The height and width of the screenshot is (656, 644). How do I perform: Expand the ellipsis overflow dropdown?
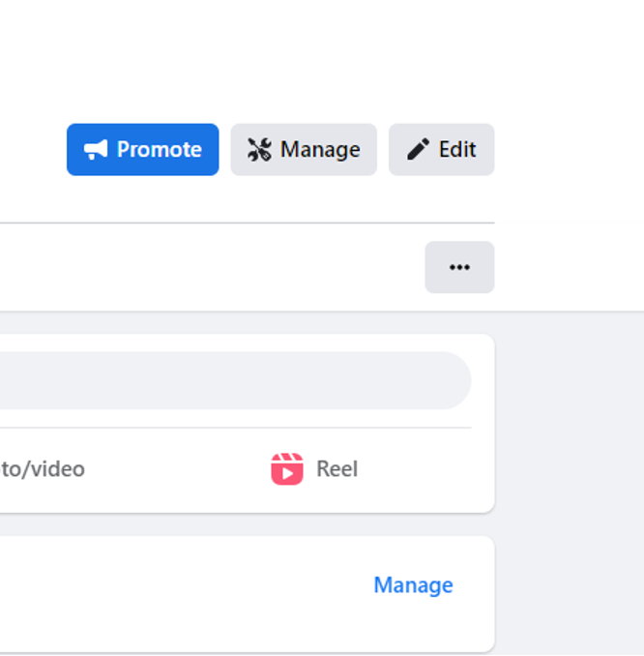tap(459, 267)
